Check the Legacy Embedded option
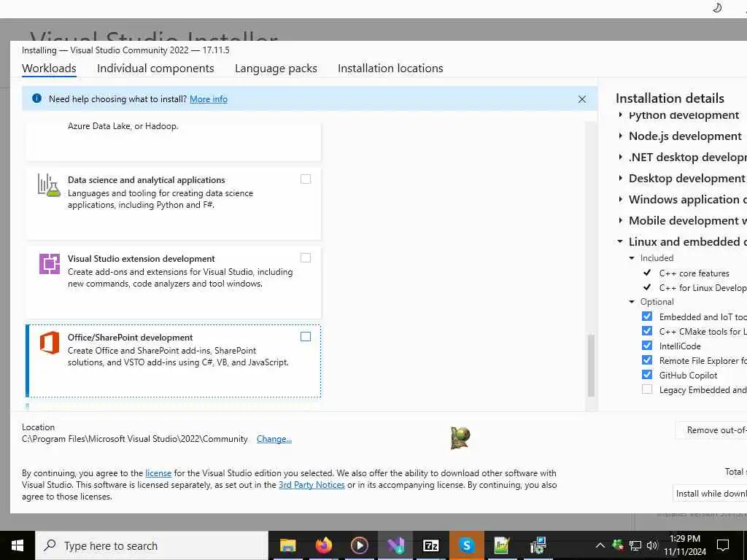Screen dimensions: 747x560 point(647,389)
